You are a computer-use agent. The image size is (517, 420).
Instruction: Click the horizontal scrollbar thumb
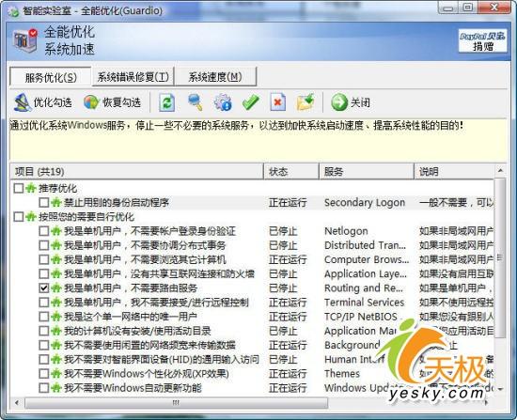177,402
